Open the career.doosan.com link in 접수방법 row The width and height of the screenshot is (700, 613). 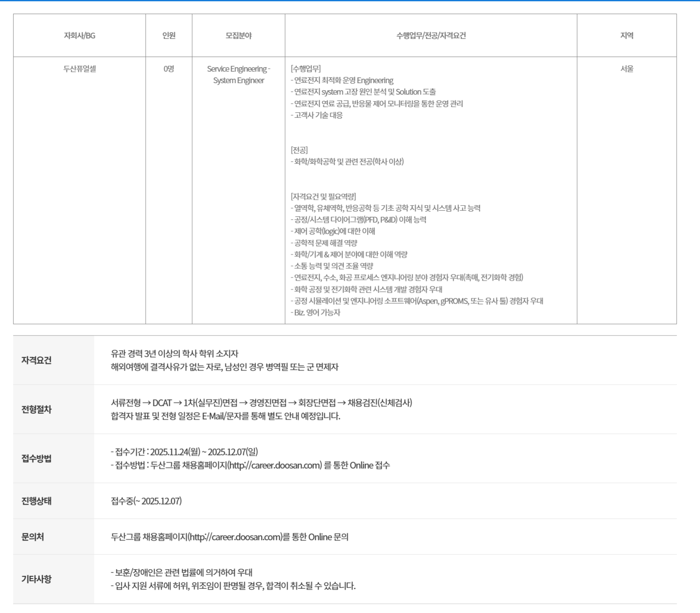click(274, 465)
